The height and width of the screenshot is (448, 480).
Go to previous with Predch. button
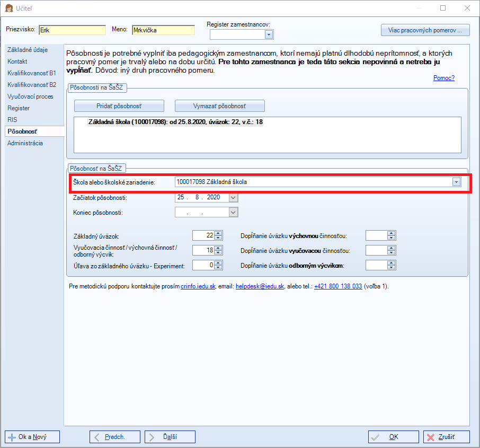tap(115, 437)
